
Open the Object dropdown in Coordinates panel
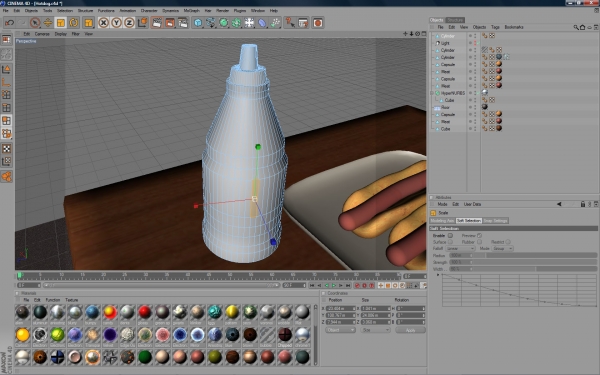340,330
